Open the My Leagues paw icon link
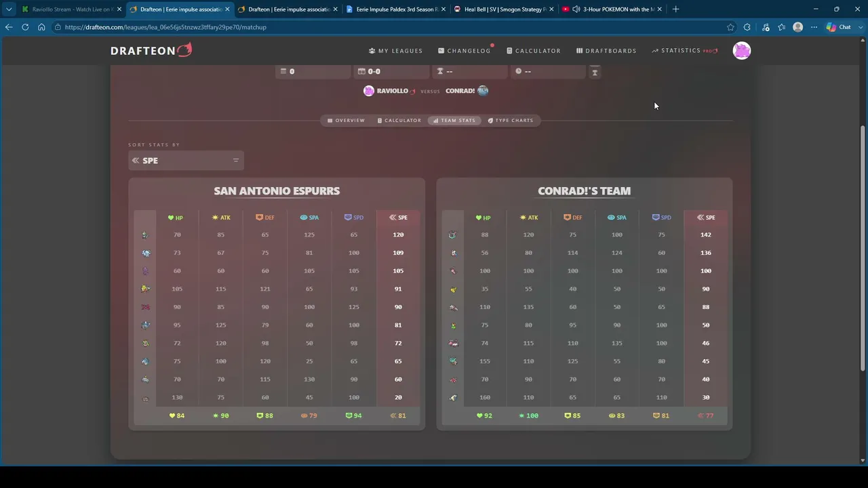868x488 pixels. click(395, 51)
